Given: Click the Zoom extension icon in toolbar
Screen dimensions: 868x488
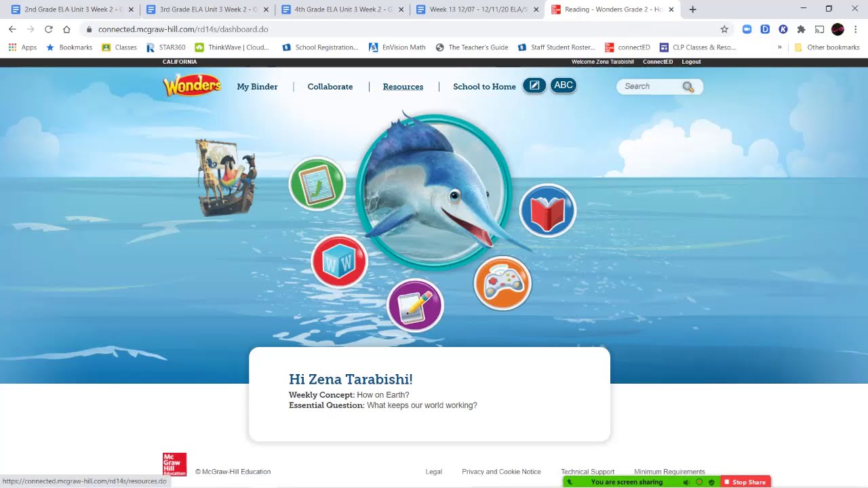Looking at the screenshot, I should coord(747,29).
